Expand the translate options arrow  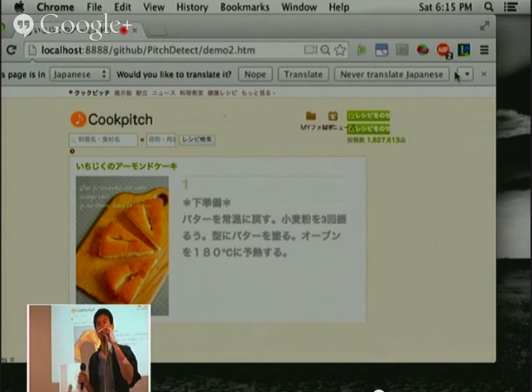tap(467, 74)
